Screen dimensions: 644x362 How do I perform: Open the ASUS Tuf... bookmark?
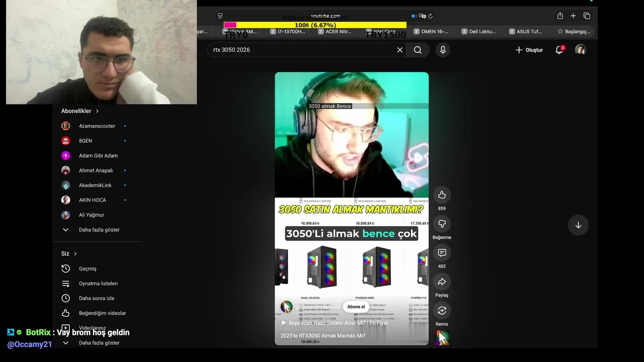(x=525, y=31)
